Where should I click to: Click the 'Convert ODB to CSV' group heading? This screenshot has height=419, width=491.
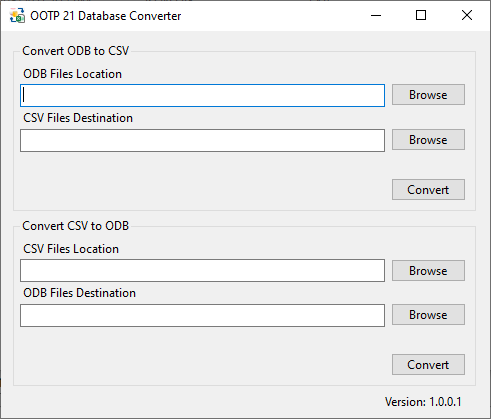(x=75, y=51)
